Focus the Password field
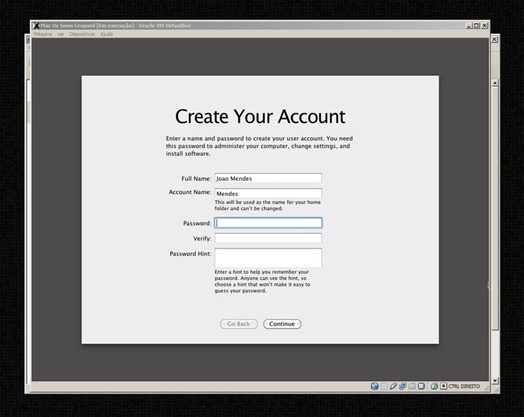Viewport: 524px width, 417px height. point(268,223)
